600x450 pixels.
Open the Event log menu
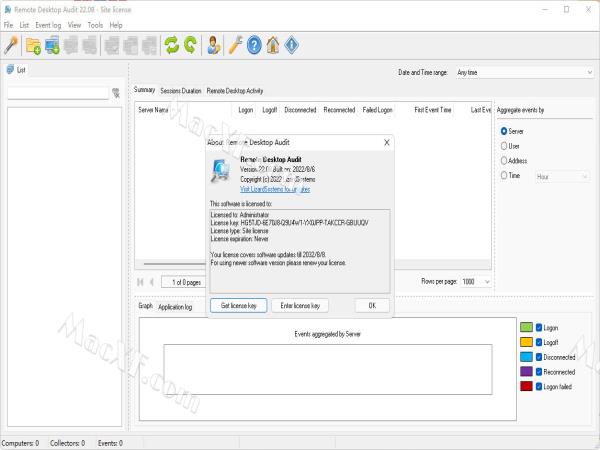(48, 25)
